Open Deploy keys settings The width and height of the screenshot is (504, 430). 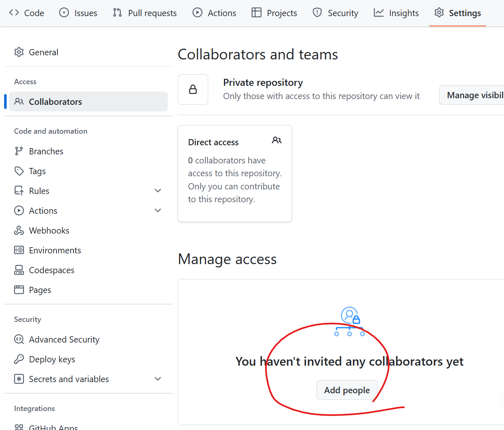[x=88, y=359]
